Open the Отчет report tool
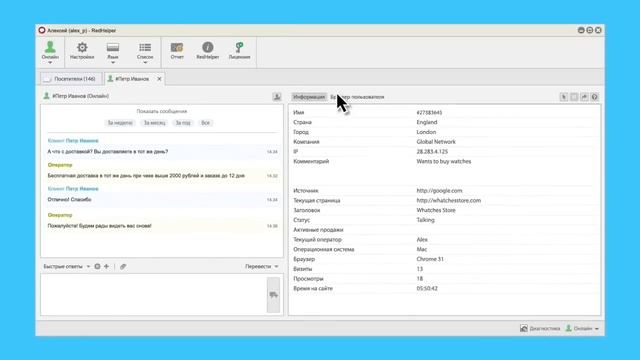The width and height of the screenshot is (640, 360). click(177, 51)
